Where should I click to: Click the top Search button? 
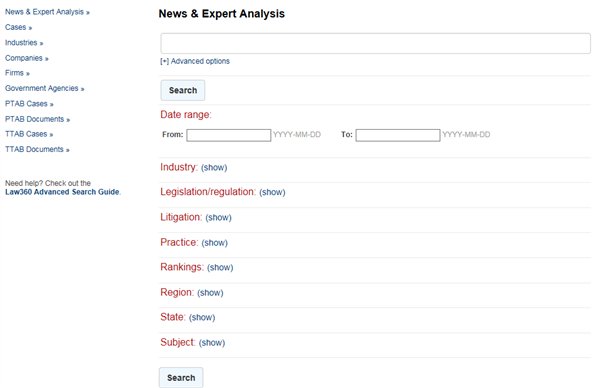point(183,90)
